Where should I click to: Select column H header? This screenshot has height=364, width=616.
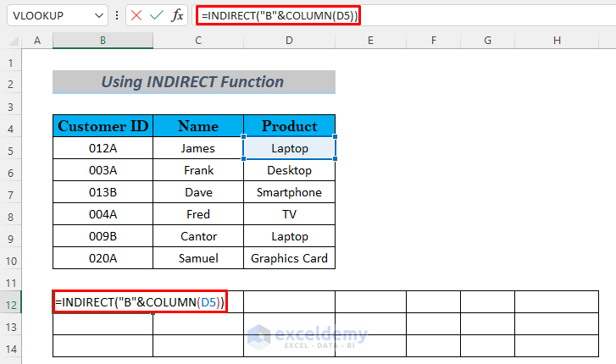[557, 41]
